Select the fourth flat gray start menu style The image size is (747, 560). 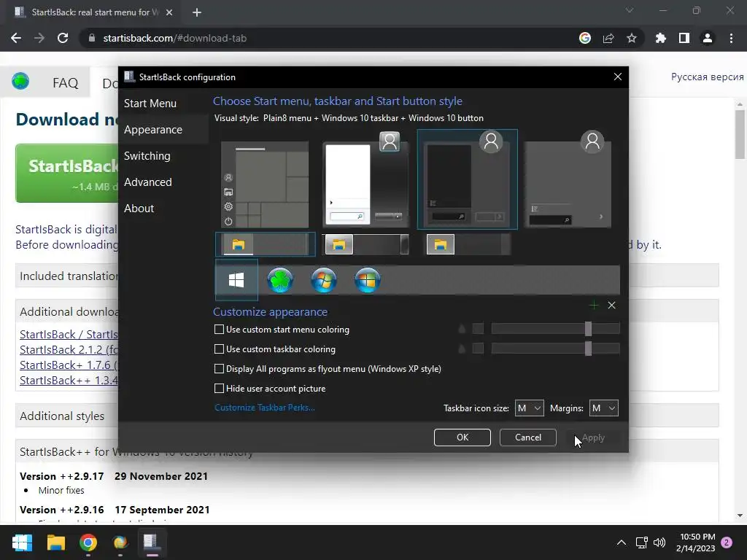click(568, 179)
